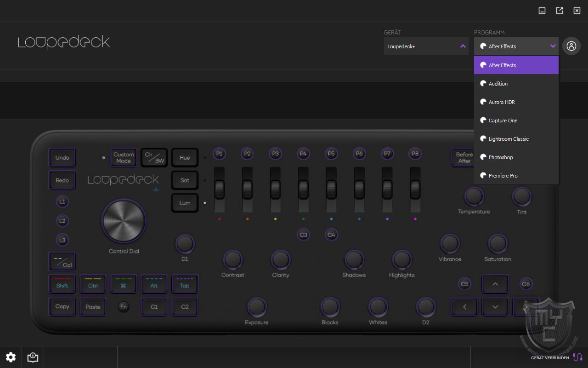Screen dimensions: 588x368
Task: Collapse the Programm dropdown
Action: point(516,46)
